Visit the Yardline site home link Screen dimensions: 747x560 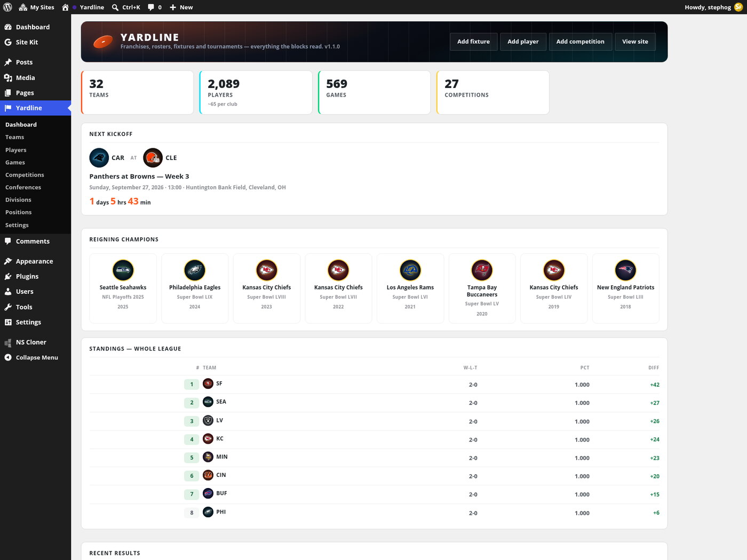click(83, 7)
